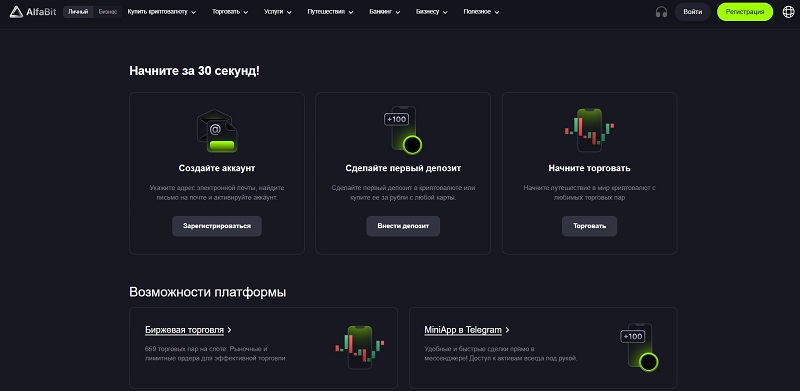Screen dimensions: 800x391
Task: Open support via headphones icon
Action: click(661, 12)
